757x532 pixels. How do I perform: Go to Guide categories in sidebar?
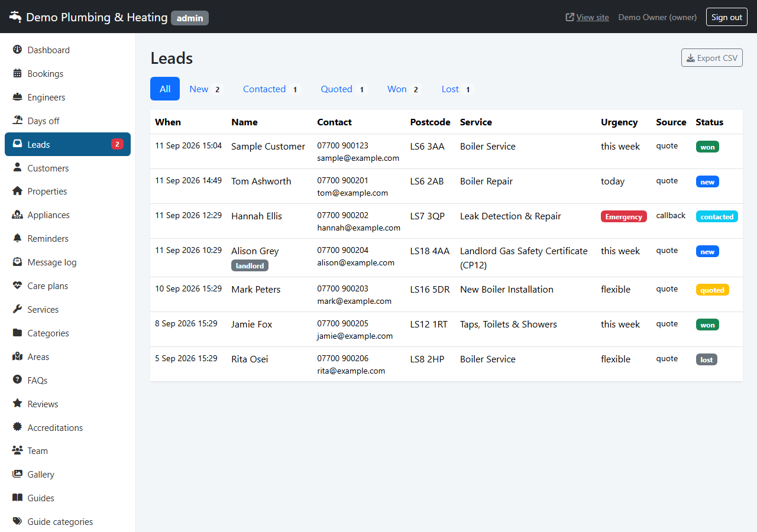pyautogui.click(x=67, y=521)
